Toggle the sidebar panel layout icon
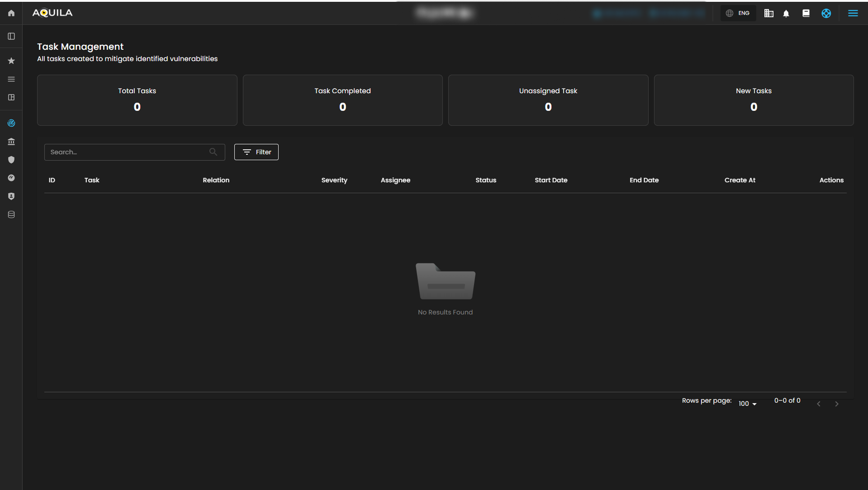Screen dimensions: 868x490 point(11,36)
